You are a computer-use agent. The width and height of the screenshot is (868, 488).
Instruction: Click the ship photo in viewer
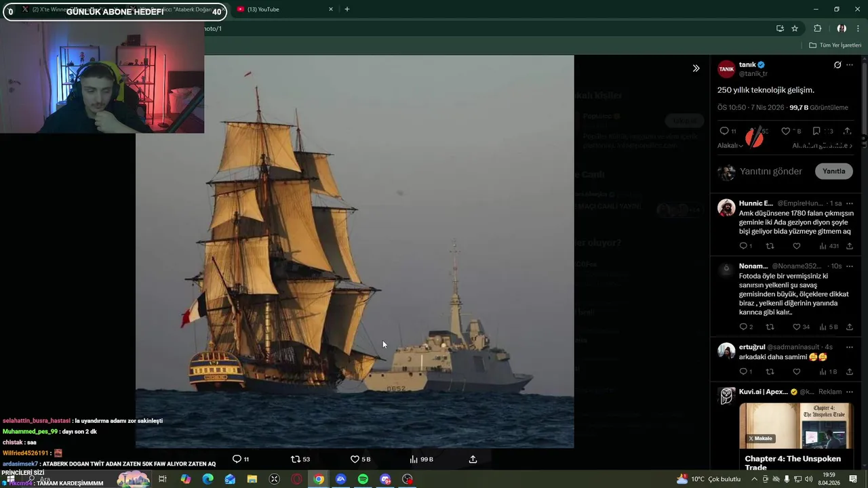click(355, 251)
